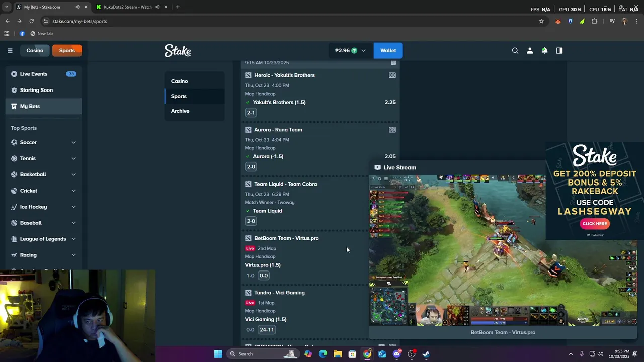The image size is (644, 362).
Task: Open Discord from the taskbar
Action: [x=396, y=354]
